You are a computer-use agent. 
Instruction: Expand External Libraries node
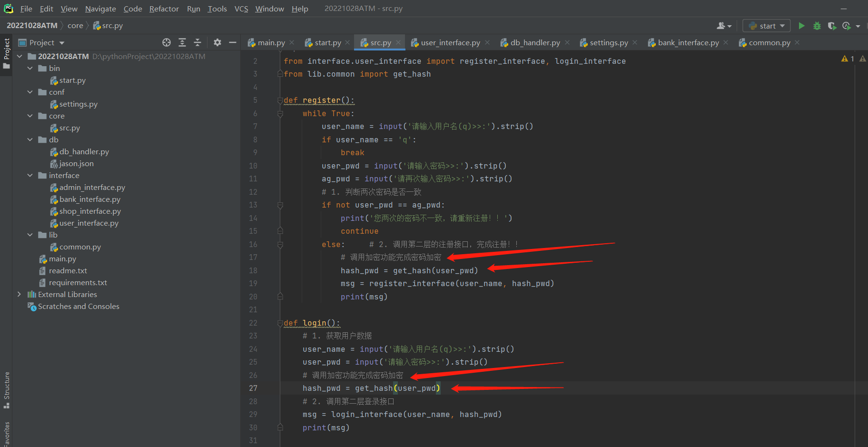tap(19, 294)
